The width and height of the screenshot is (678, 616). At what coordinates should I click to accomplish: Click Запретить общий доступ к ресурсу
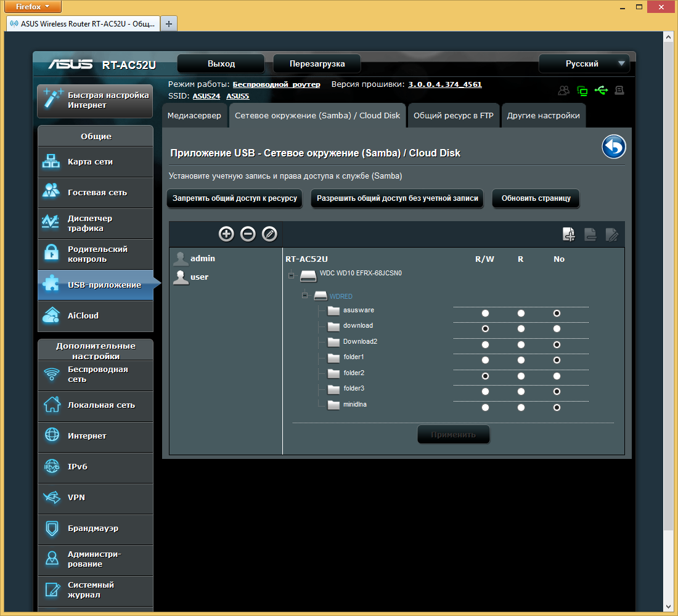pos(235,198)
